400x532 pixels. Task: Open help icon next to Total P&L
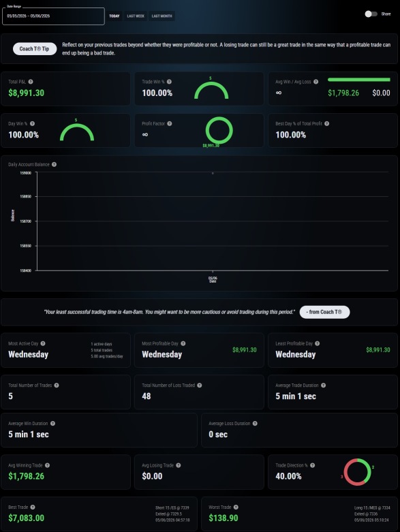click(x=31, y=82)
